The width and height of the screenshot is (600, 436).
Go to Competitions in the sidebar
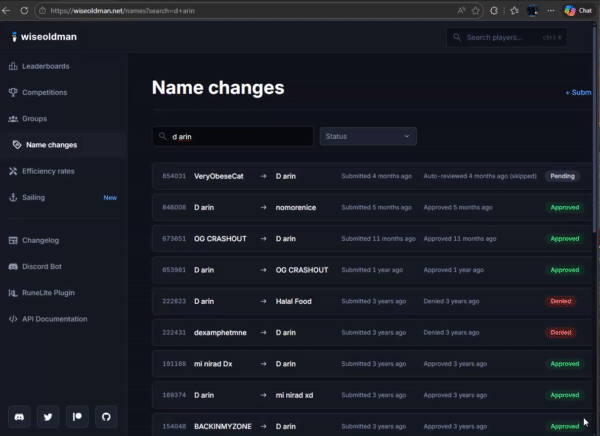click(44, 92)
